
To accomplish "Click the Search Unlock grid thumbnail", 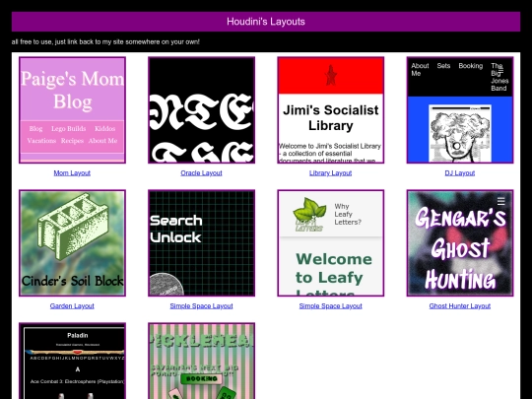I will [x=202, y=243].
